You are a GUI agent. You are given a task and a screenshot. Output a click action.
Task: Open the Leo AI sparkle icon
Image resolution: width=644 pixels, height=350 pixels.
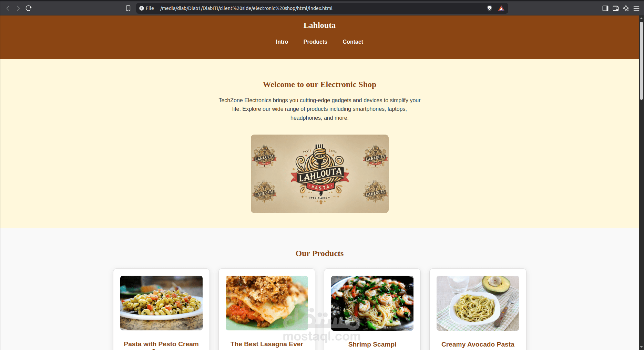point(626,8)
